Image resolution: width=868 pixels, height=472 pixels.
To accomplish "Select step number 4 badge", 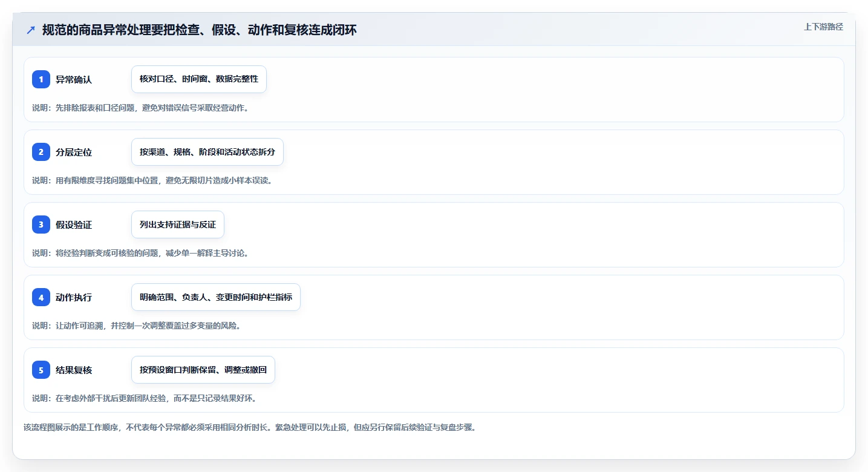I will coord(41,297).
